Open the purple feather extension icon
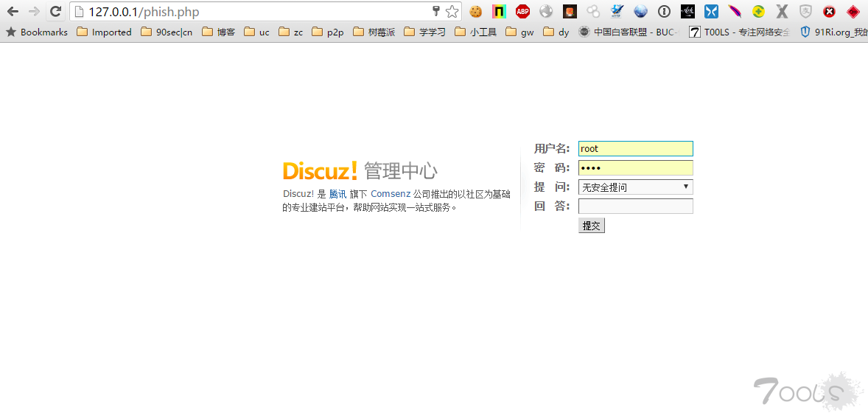868x416 pixels. coord(735,11)
